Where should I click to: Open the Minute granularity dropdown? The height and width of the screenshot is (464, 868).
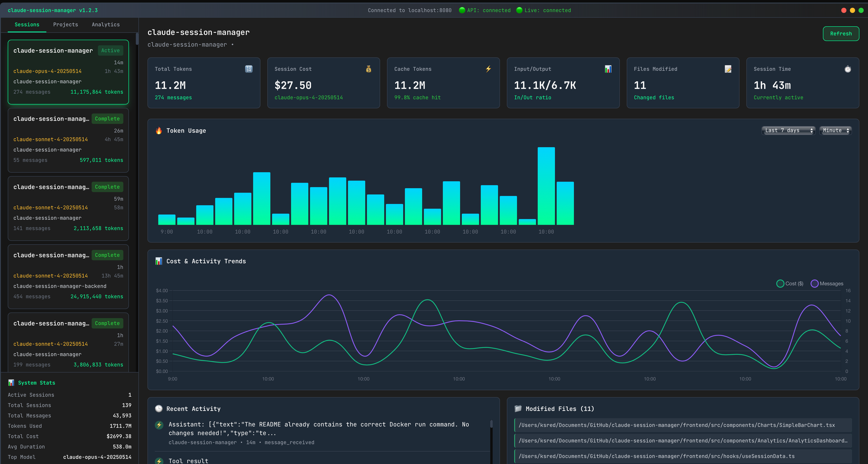point(835,130)
